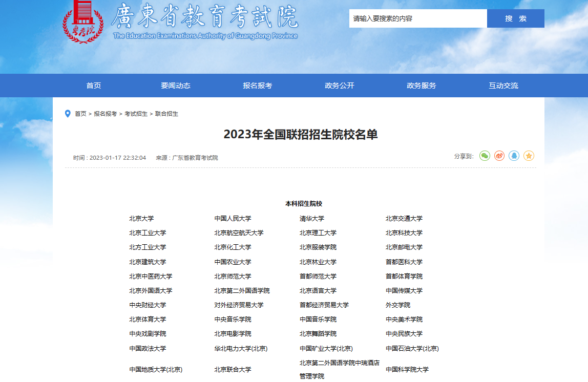This screenshot has height=382, width=588.
Task: Select 中央戏剧学院 in the list
Action: pyautogui.click(x=148, y=334)
